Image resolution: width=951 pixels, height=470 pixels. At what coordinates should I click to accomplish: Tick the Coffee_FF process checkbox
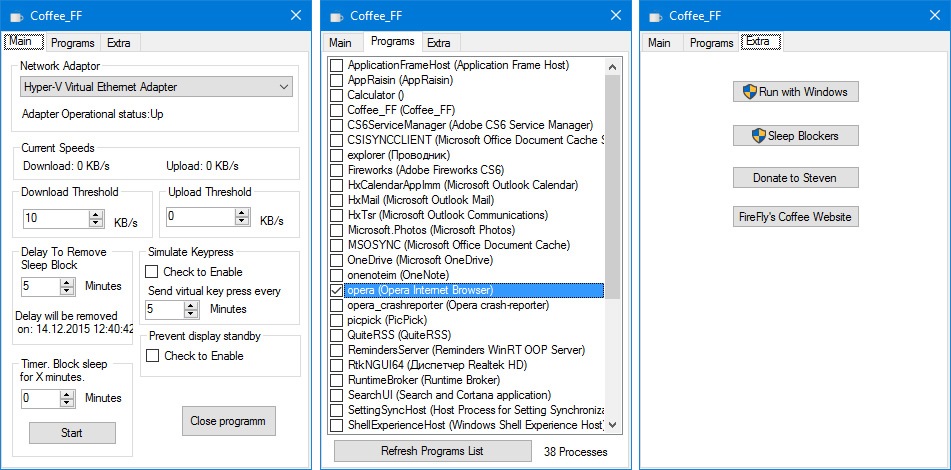point(337,110)
